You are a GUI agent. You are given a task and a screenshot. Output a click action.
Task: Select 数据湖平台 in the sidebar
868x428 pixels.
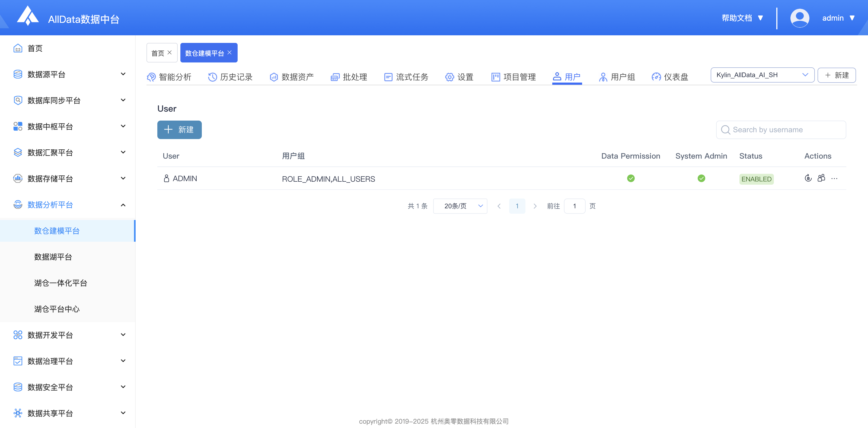(53, 257)
